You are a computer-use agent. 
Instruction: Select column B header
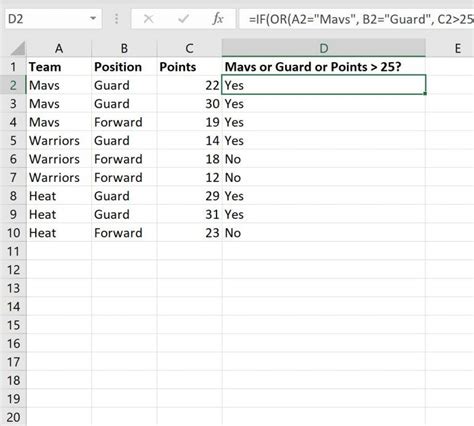click(x=124, y=49)
